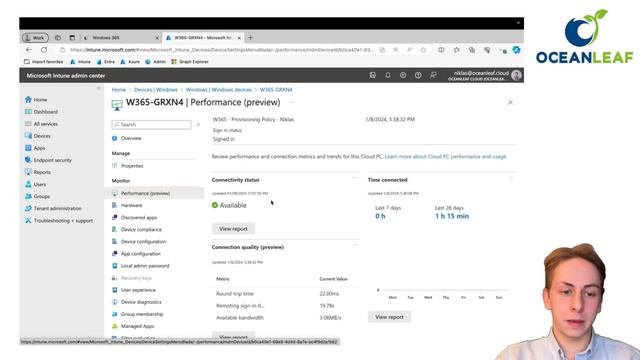This screenshot has width=640, height=360.
Task: Click Available bandwidth metric row
Action: point(286,318)
